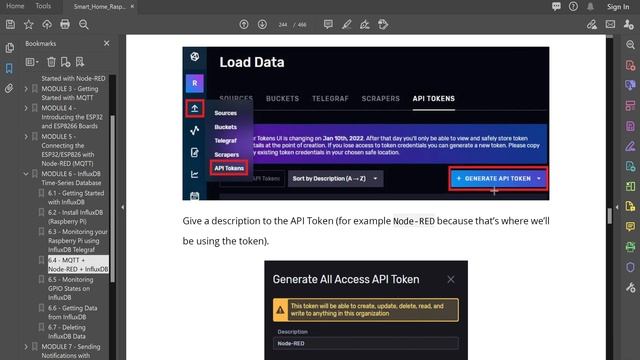Open MODULE 5 - Connecting the ESP32 bookmark
The image size is (640, 360).
(68, 150)
